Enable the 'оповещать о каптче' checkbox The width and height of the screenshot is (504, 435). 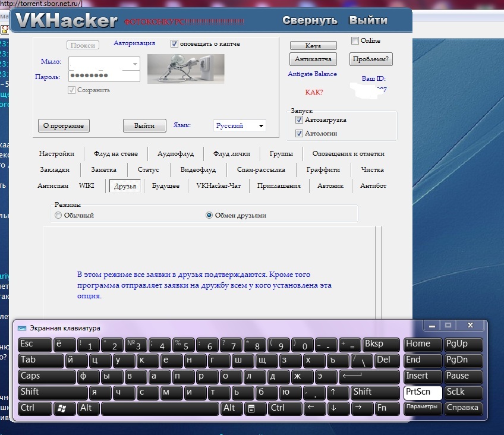point(174,43)
